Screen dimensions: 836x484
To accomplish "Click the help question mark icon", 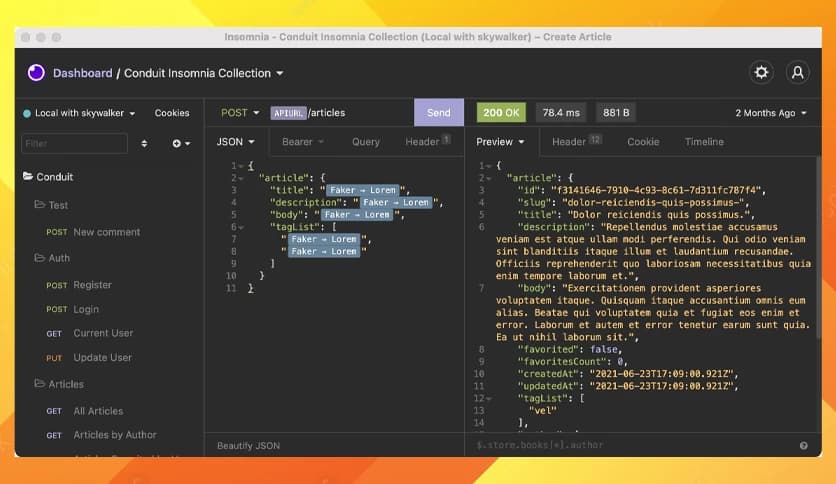I will pyautogui.click(x=803, y=446).
